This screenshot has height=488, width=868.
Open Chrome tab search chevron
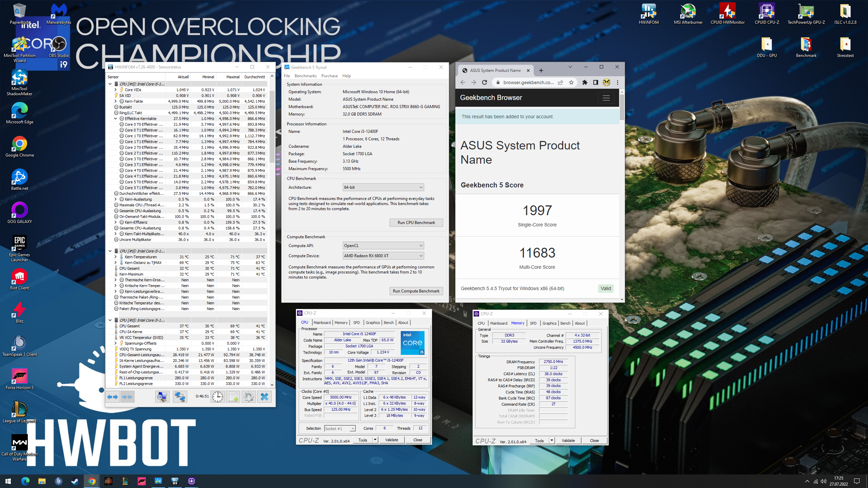(570, 67)
